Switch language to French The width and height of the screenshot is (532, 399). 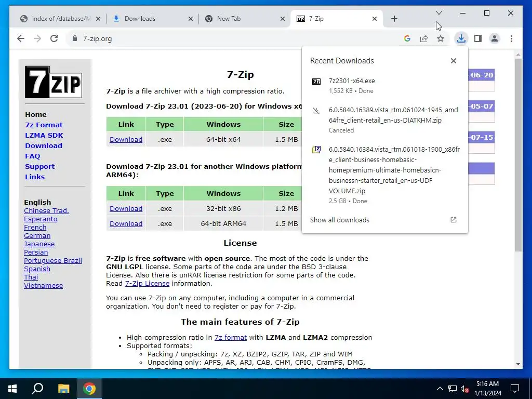tap(35, 228)
